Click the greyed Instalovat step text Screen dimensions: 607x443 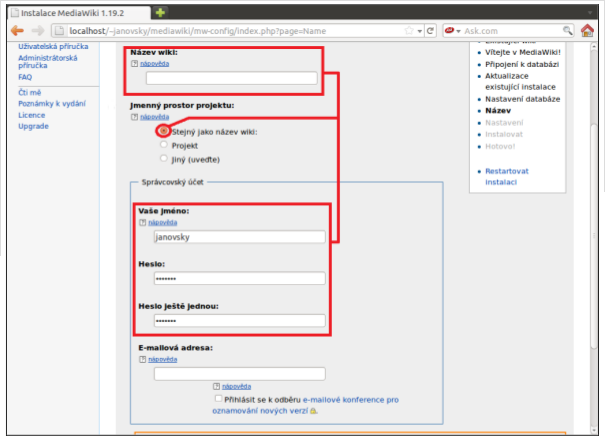coord(504,134)
